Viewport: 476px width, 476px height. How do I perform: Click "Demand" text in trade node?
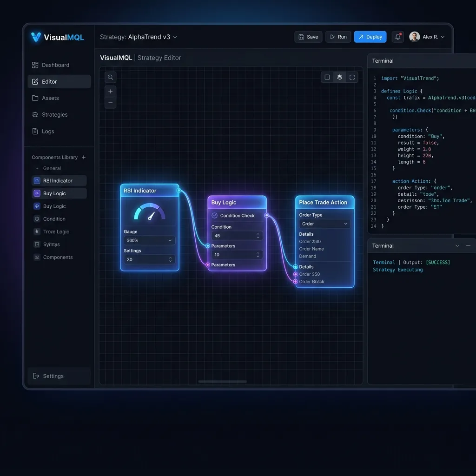click(308, 256)
